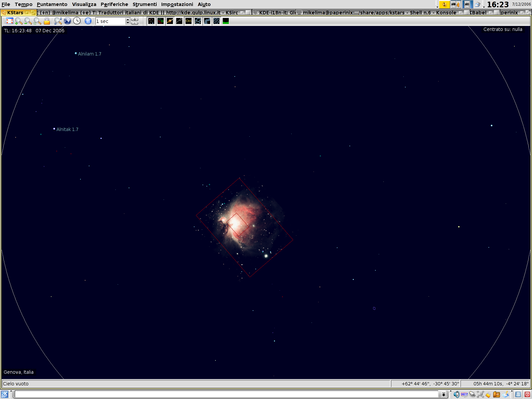Click the 16:23 panel clock
The height and width of the screenshot is (399, 532).
tap(498, 4)
